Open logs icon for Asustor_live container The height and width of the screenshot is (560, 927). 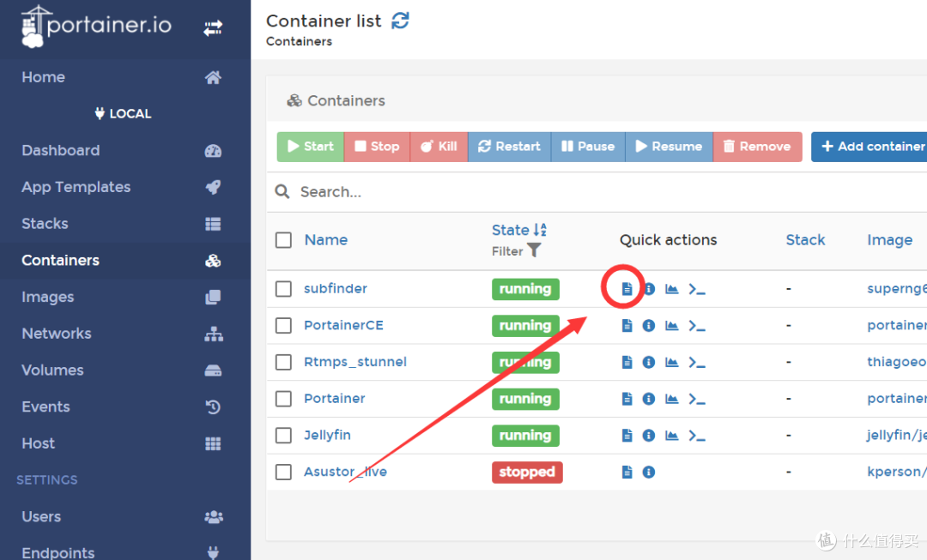(x=627, y=472)
